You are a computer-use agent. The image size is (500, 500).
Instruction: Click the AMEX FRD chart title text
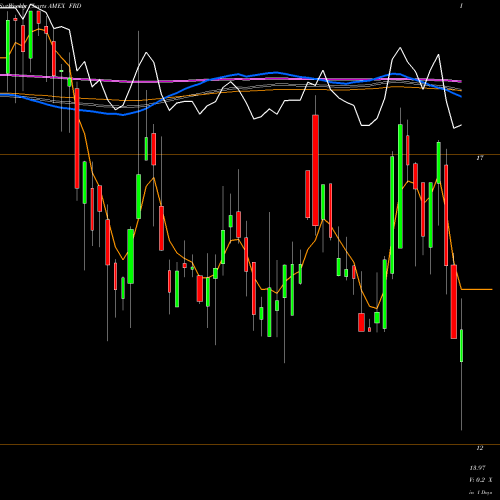point(65,6)
